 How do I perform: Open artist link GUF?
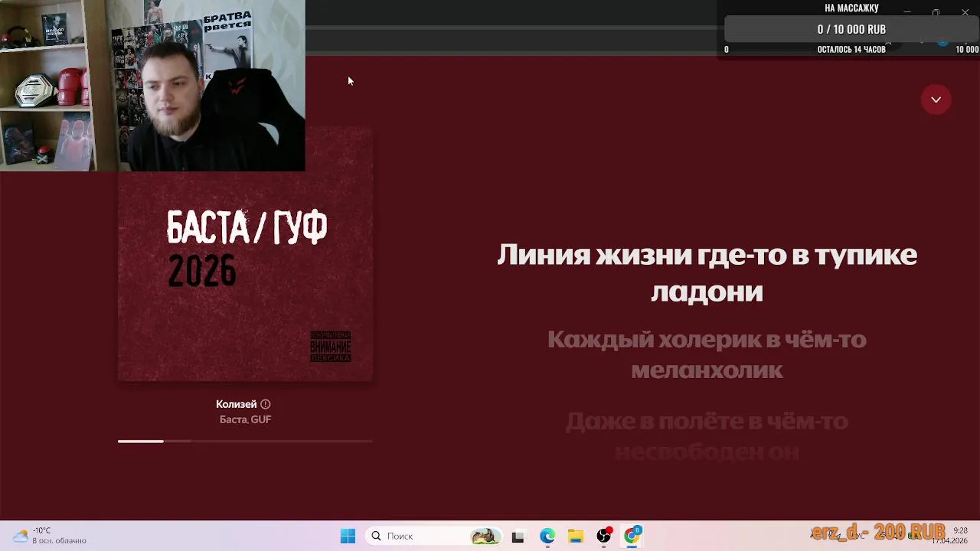click(261, 419)
